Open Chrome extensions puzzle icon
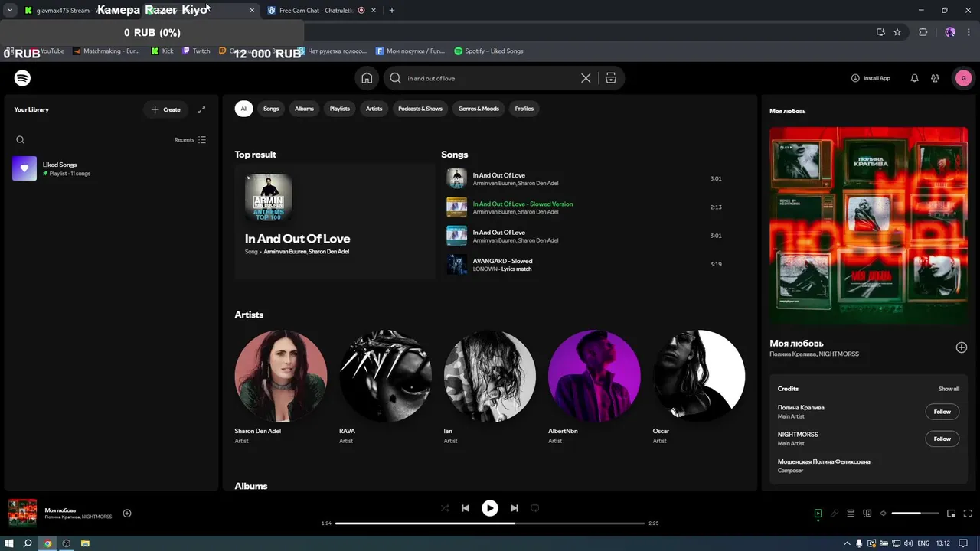Viewport: 980px width, 551px height. (923, 32)
